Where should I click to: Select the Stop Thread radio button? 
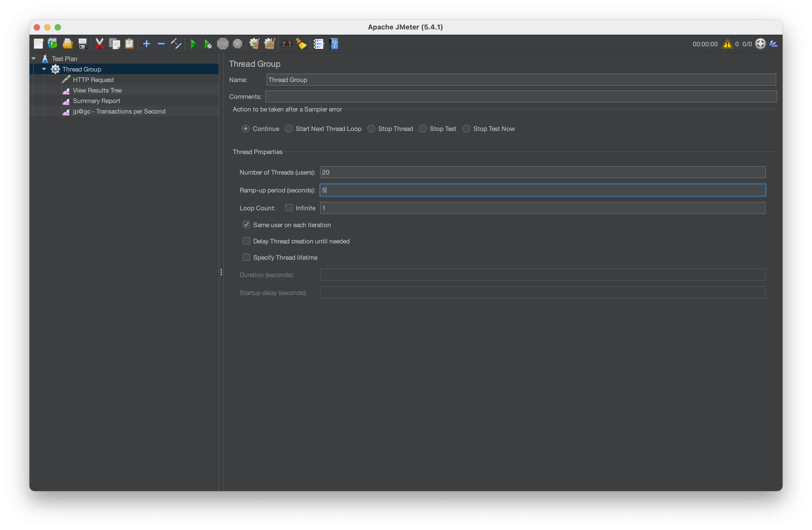click(x=371, y=129)
